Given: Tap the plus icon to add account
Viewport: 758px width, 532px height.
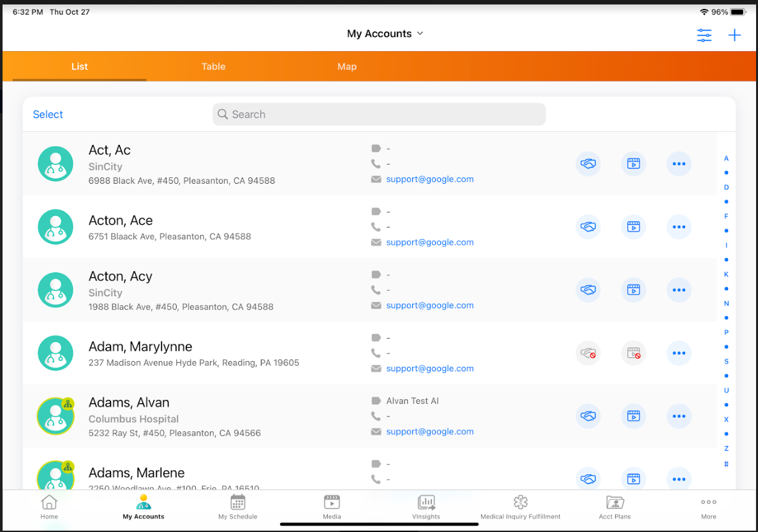Looking at the screenshot, I should click(734, 36).
